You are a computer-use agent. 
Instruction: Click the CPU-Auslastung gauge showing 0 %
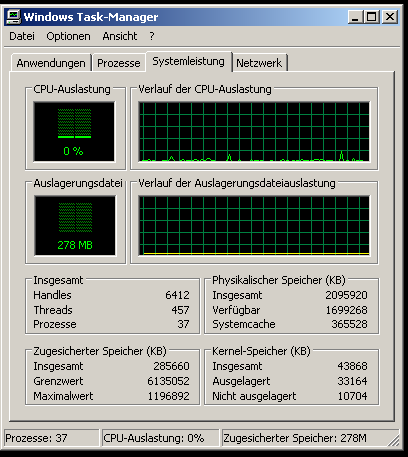pos(74,131)
